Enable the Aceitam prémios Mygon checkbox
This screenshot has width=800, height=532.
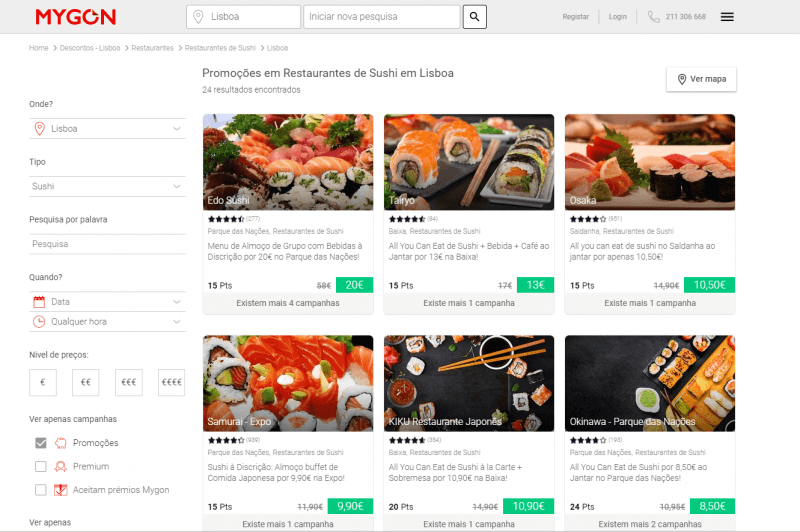coord(41,490)
